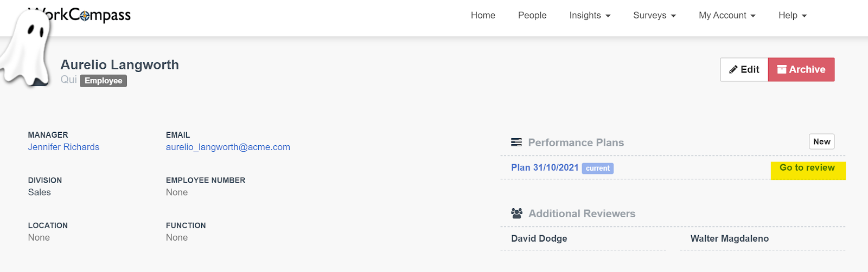Create a New performance plan

[821, 141]
